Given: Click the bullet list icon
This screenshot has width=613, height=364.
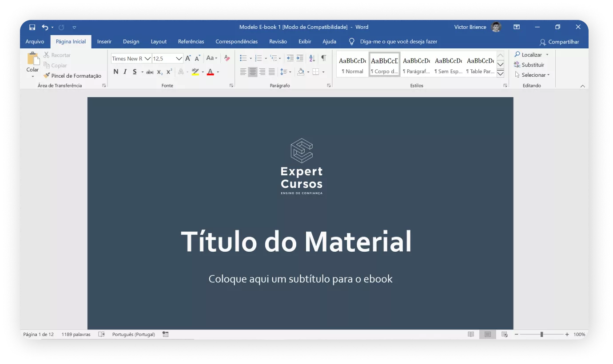Looking at the screenshot, I should click(x=243, y=58).
